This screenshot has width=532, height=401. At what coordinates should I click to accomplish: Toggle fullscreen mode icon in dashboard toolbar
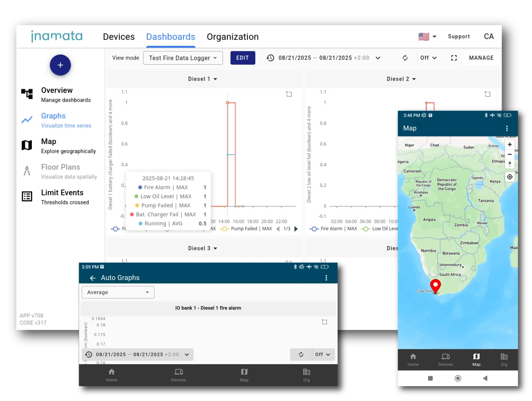click(x=454, y=58)
